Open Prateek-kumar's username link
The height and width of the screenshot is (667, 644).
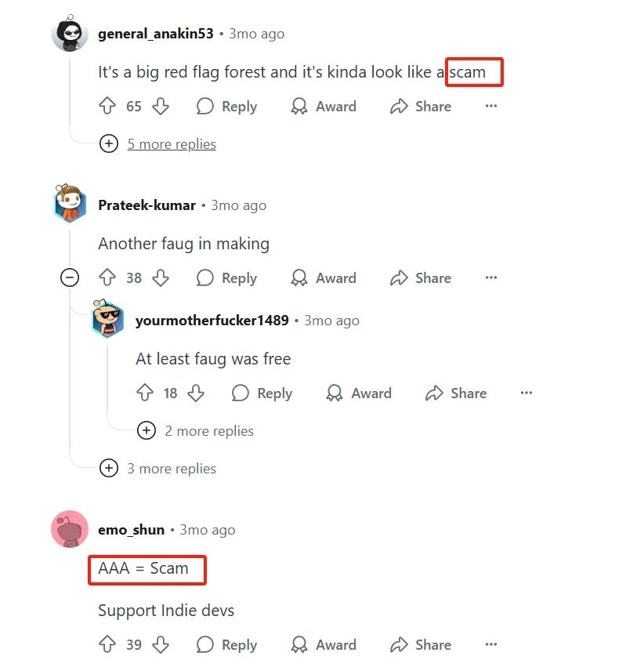click(x=147, y=205)
